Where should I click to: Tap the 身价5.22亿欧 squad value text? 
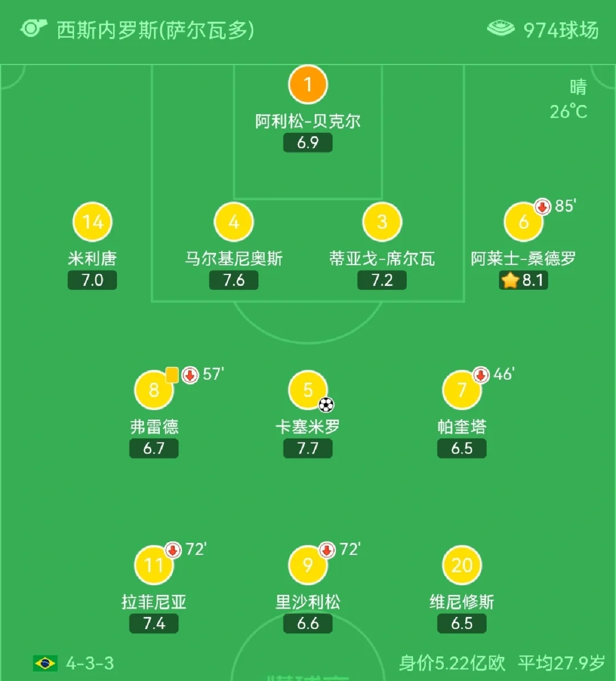point(452,663)
